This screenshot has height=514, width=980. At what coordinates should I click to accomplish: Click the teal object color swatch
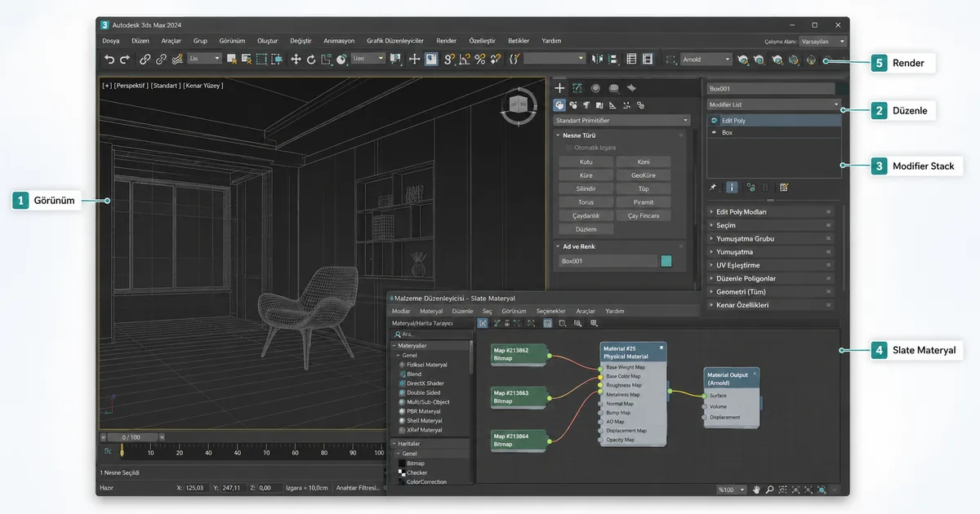666,261
